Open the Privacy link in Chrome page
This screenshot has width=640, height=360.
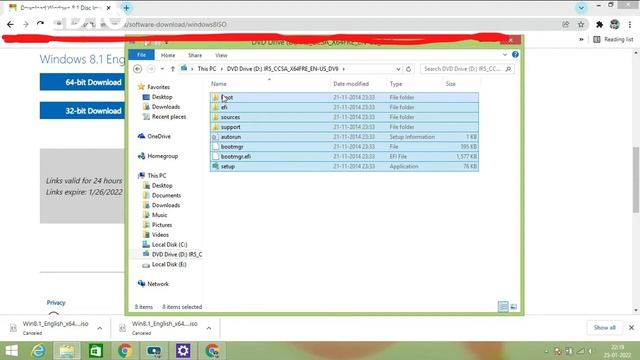tap(56, 302)
